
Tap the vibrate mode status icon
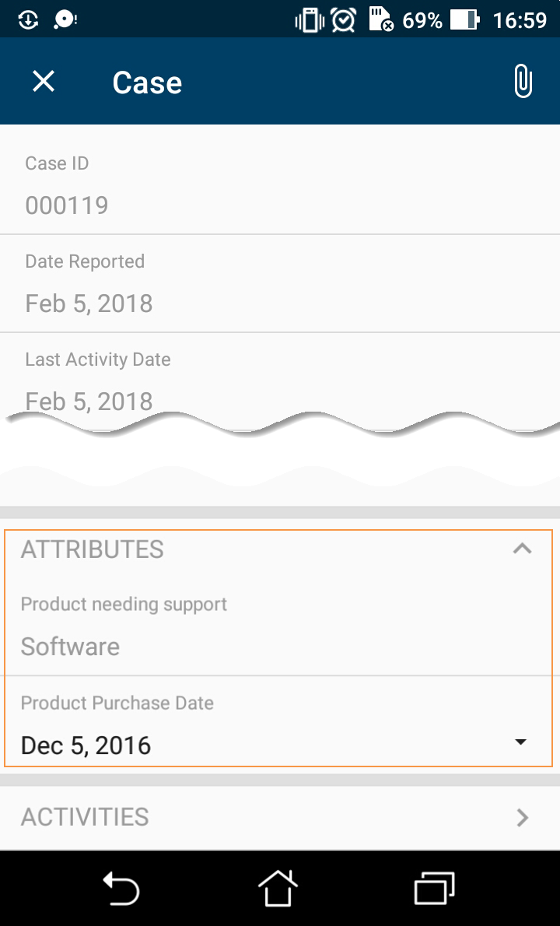point(309,19)
